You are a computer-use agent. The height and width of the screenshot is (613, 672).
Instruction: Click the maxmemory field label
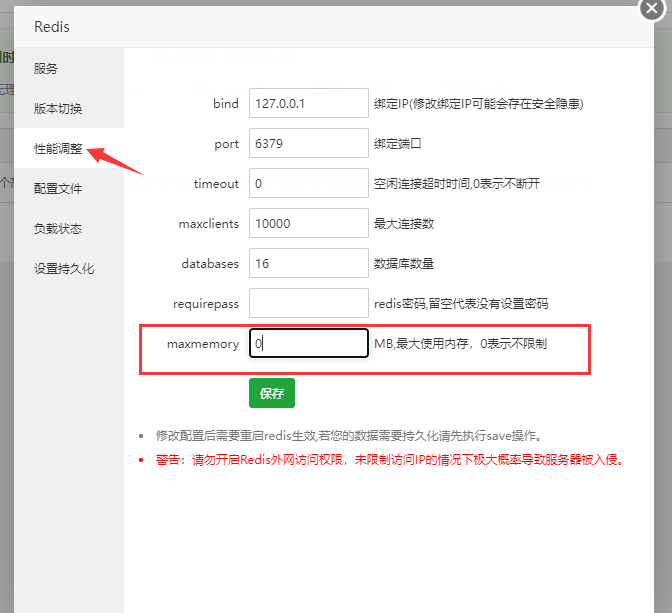(x=203, y=344)
